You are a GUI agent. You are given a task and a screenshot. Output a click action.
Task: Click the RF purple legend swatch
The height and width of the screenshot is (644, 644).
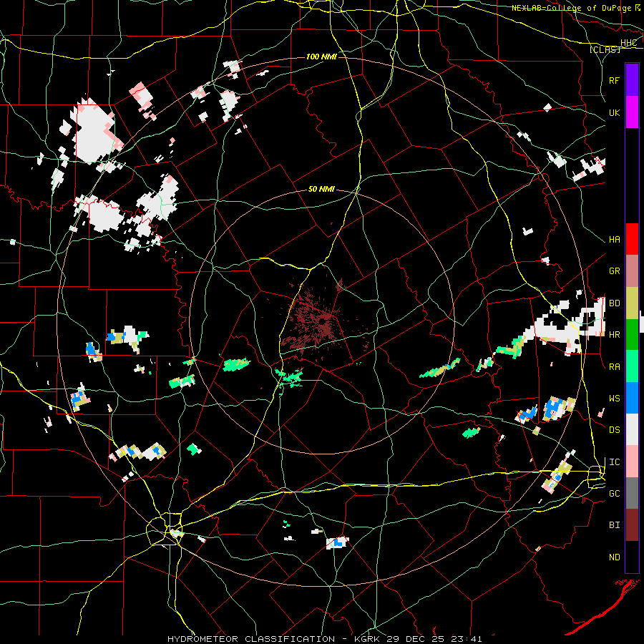[x=632, y=80]
